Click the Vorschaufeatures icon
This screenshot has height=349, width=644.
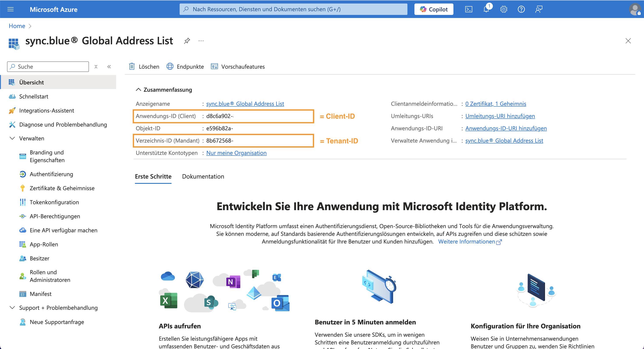pyautogui.click(x=214, y=66)
